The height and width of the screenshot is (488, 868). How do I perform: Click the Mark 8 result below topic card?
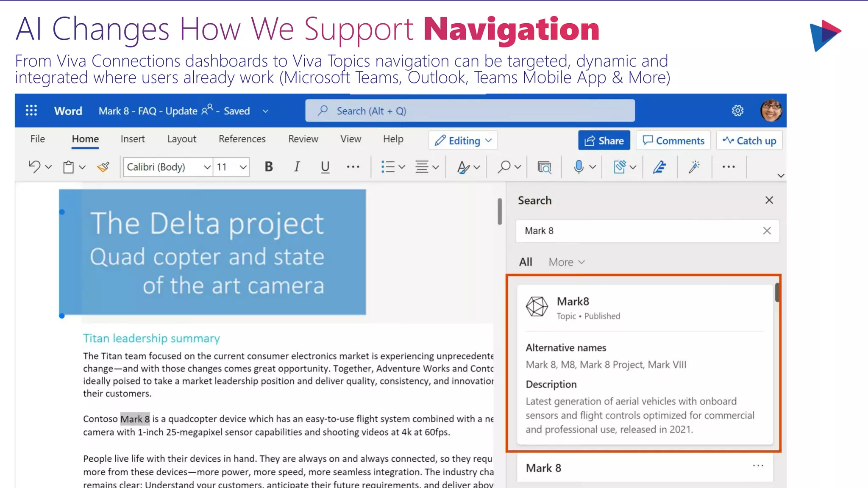click(543, 468)
